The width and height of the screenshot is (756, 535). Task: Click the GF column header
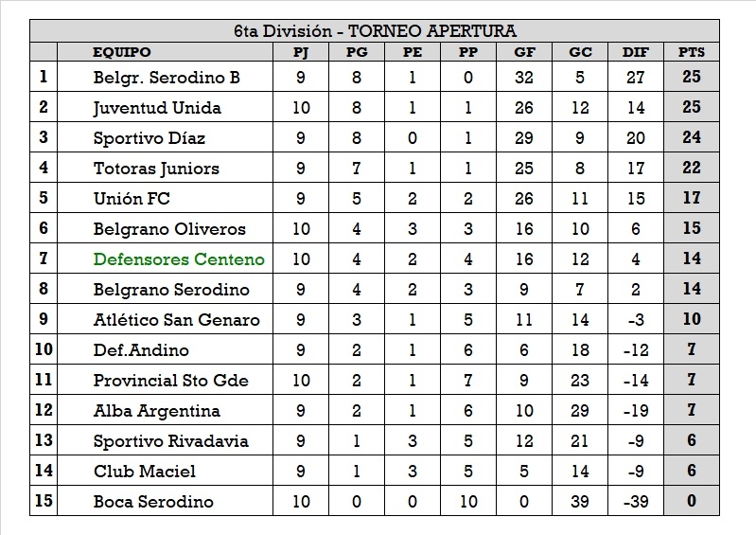click(524, 52)
